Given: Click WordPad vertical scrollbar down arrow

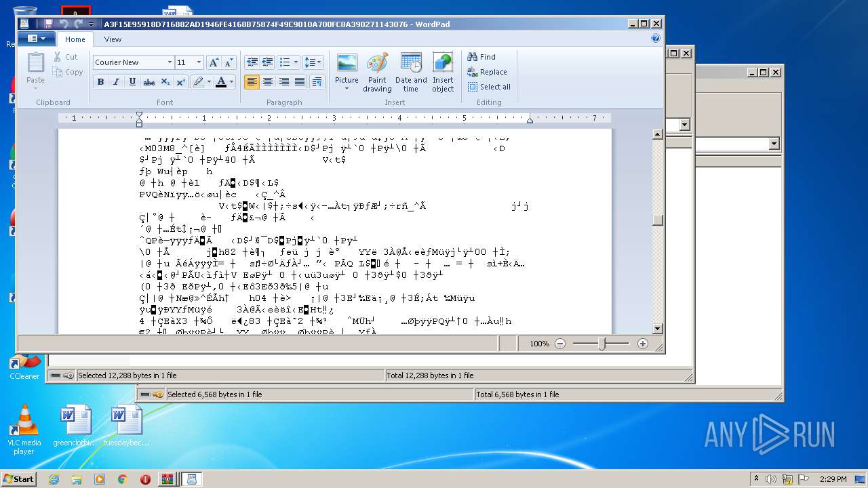Looking at the screenshot, I should 657,329.
